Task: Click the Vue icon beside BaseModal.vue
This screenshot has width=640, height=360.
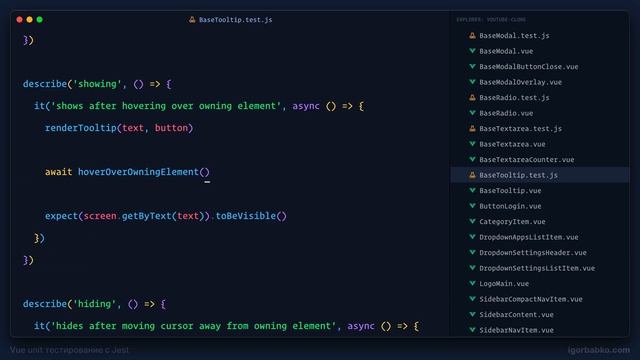Action: 472,51
